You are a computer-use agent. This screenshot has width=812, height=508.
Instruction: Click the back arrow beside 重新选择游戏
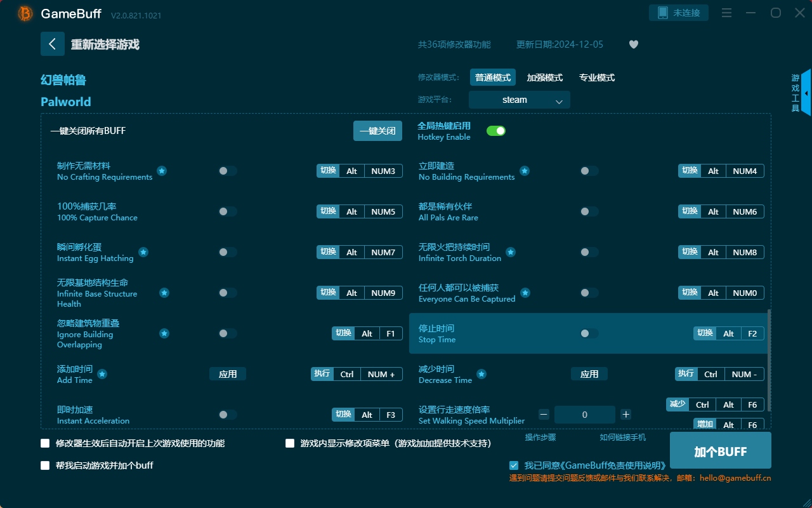click(x=53, y=43)
